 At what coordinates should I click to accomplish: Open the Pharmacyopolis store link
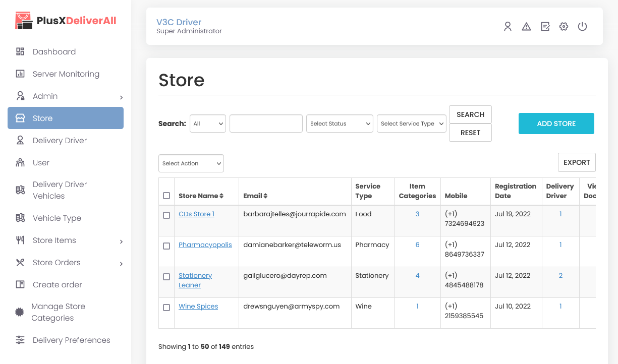pyautogui.click(x=205, y=245)
